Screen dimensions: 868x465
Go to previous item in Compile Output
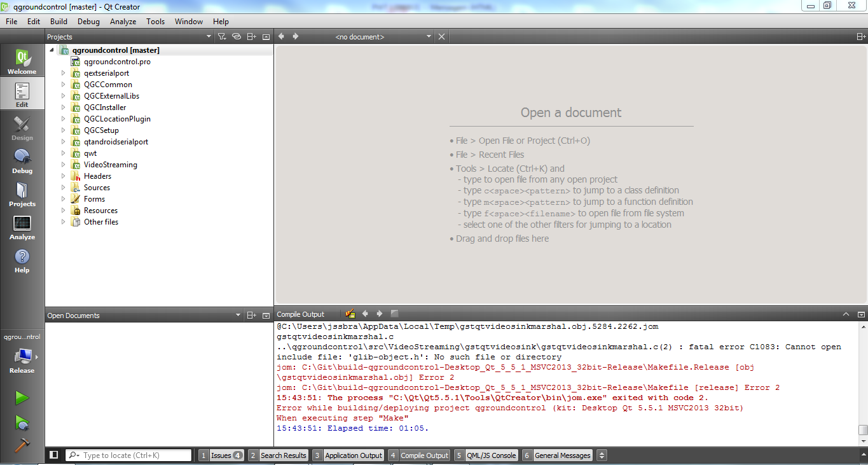coord(365,314)
